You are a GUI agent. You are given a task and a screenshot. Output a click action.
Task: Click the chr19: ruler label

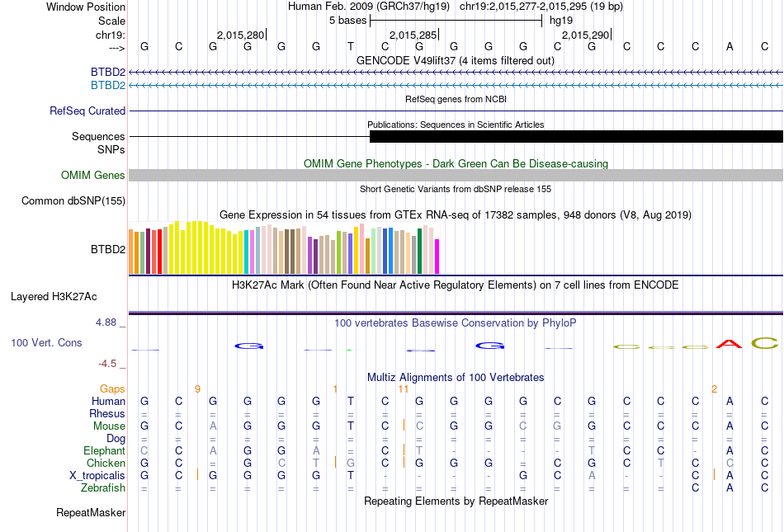(111, 35)
